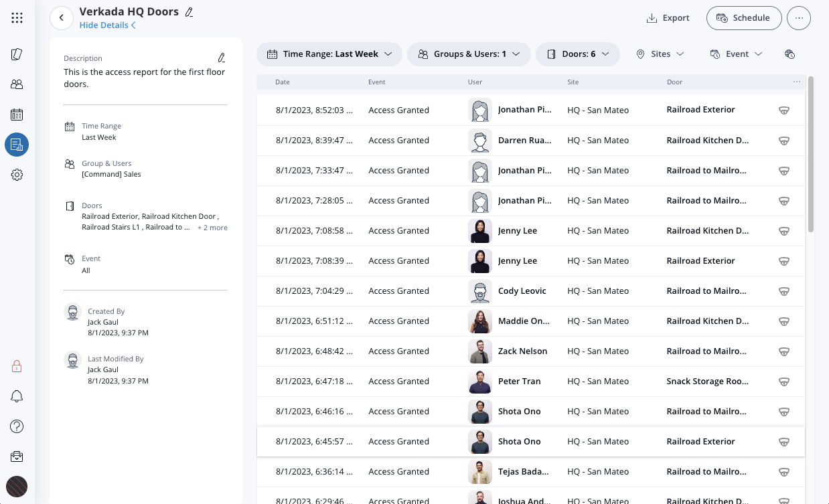The height and width of the screenshot is (504, 829).
Task: Open the Doors: 6 filter dropdown
Action: coord(577,54)
